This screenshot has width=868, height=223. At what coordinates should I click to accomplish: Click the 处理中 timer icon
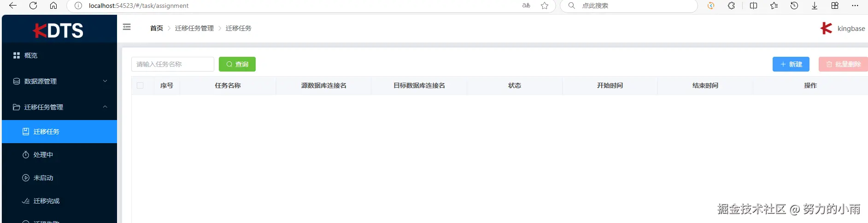point(26,155)
